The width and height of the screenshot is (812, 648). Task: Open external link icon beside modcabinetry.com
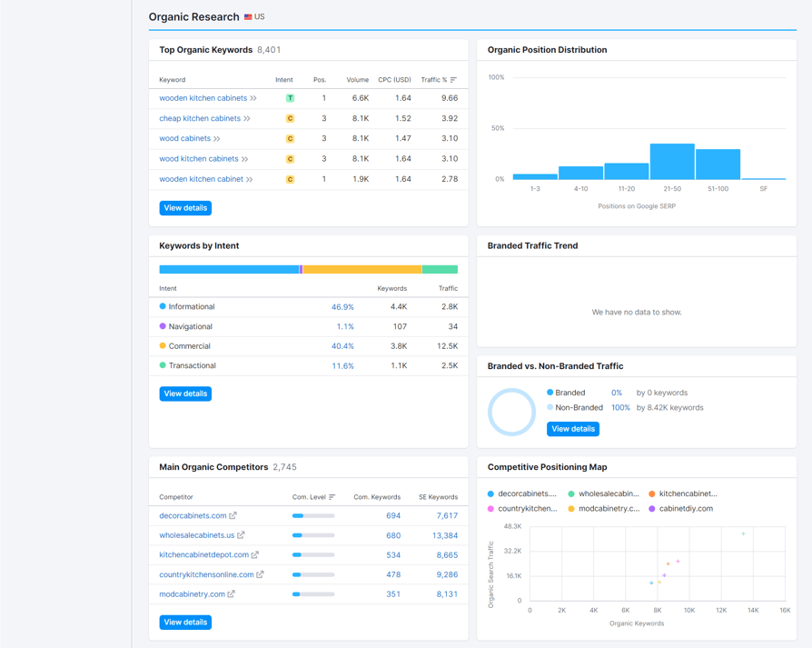tap(231, 594)
